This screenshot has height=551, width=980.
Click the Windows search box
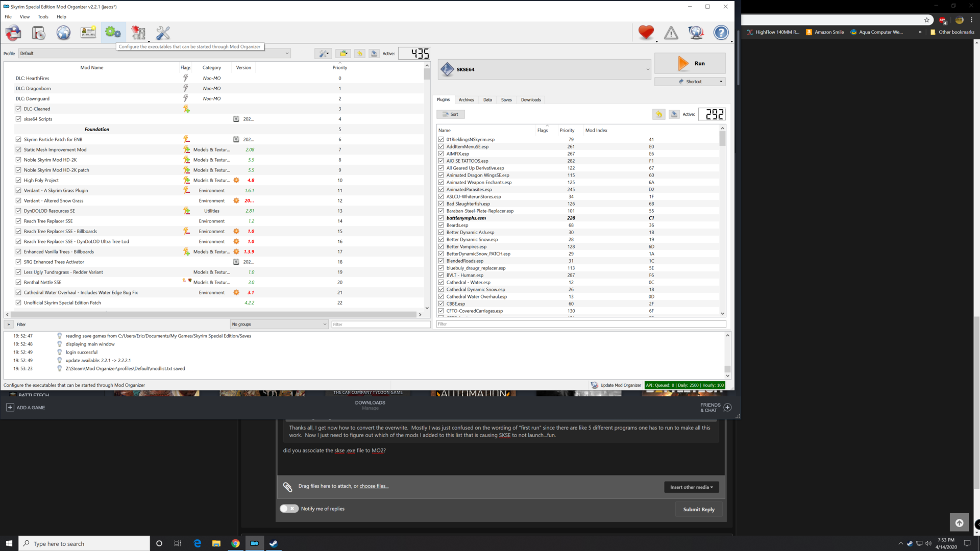[84, 543]
